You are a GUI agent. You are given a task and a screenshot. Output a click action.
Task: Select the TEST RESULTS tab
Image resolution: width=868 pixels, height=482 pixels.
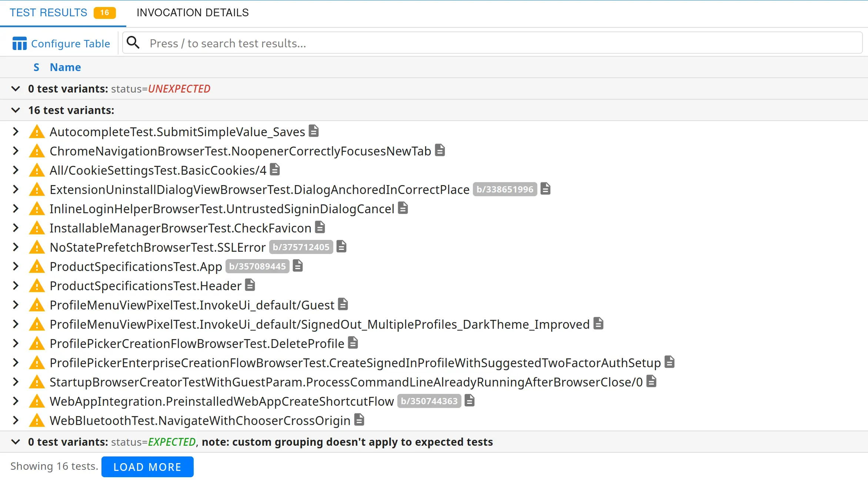49,13
